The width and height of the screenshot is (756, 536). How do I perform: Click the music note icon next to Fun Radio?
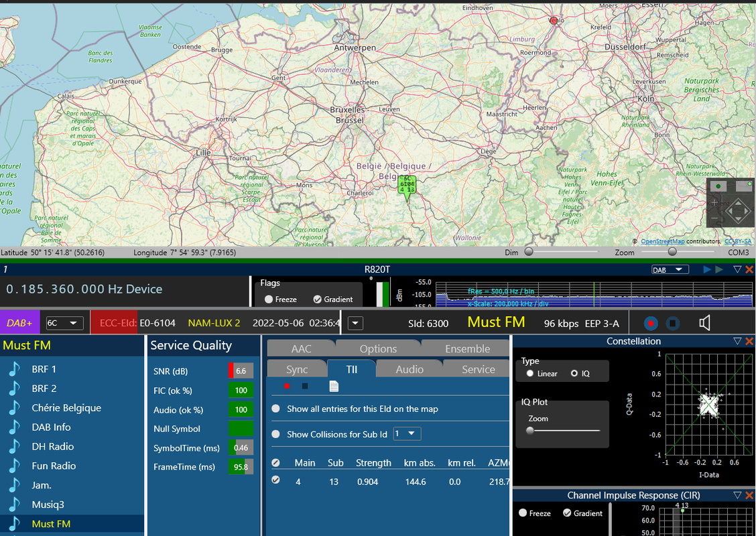[x=15, y=466]
